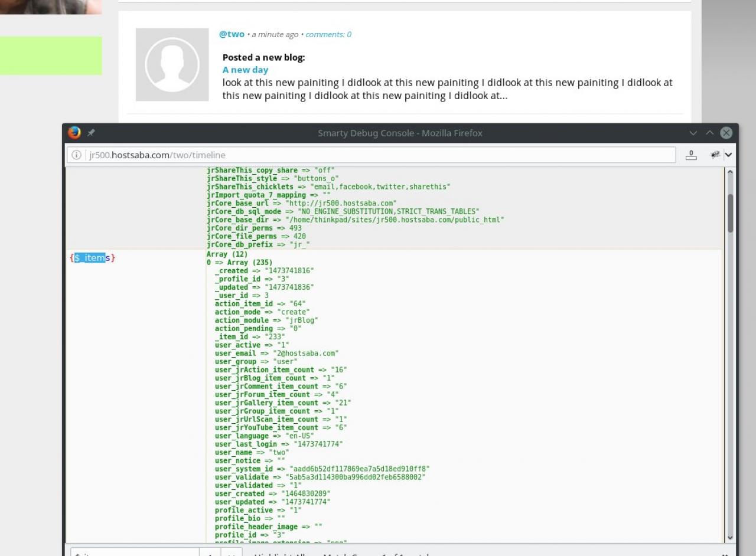Open the 'A new day' blog post

point(245,70)
